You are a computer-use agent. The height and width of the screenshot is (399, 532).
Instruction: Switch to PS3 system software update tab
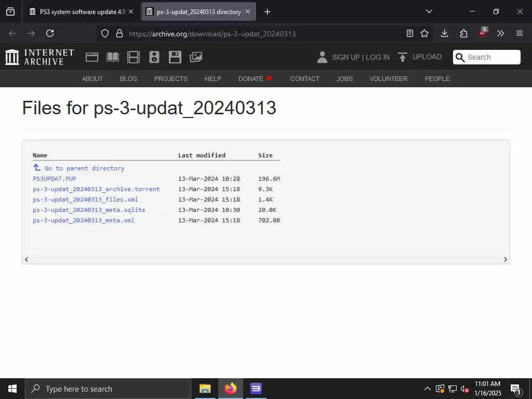(x=81, y=12)
